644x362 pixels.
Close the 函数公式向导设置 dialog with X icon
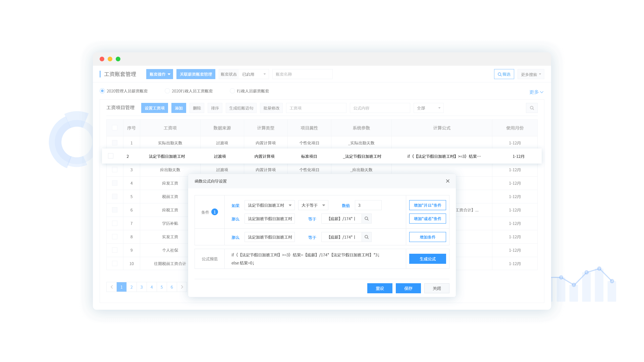pos(447,181)
